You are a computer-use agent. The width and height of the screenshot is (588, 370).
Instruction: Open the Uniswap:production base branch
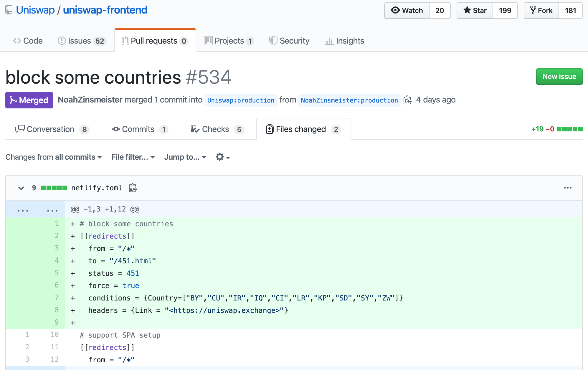[x=241, y=100]
